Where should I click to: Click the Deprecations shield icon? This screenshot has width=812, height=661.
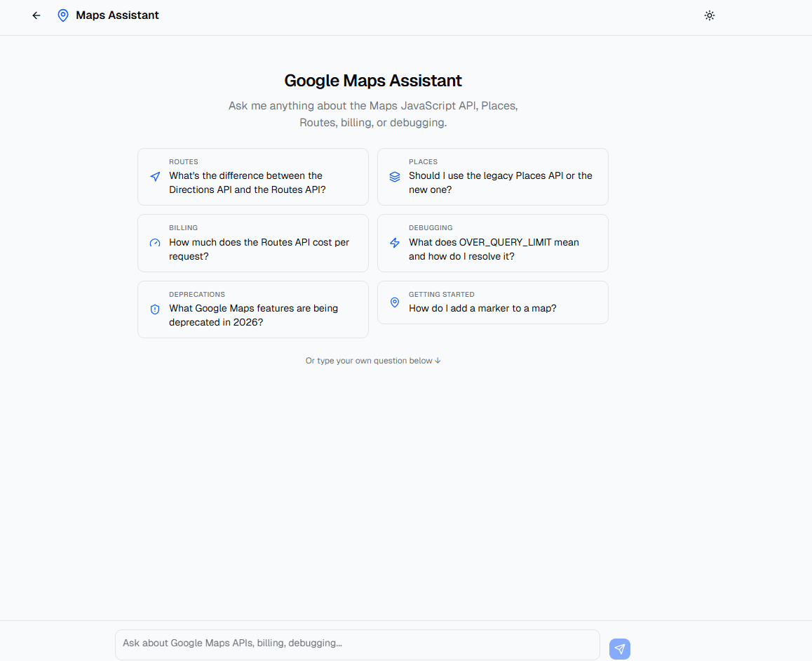point(154,309)
